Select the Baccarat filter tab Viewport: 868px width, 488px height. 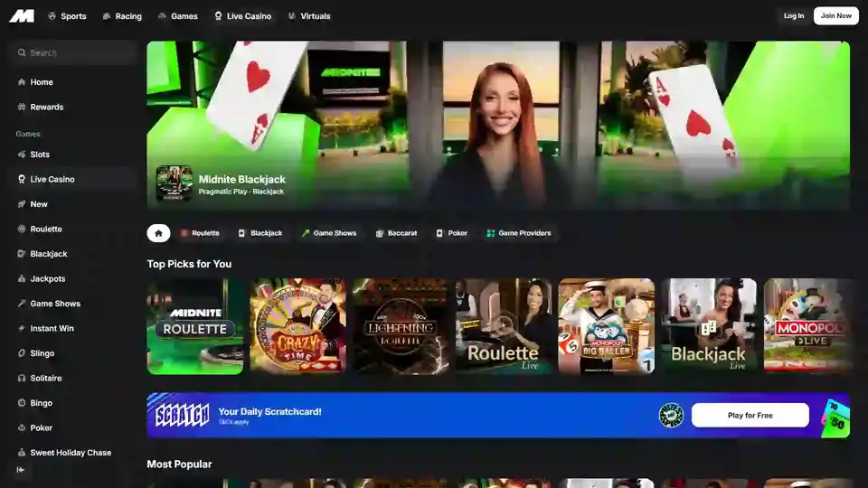pyautogui.click(x=396, y=233)
